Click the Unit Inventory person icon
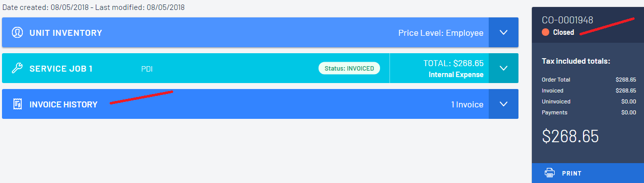Viewport: 644px width, 183px height. coord(17,33)
